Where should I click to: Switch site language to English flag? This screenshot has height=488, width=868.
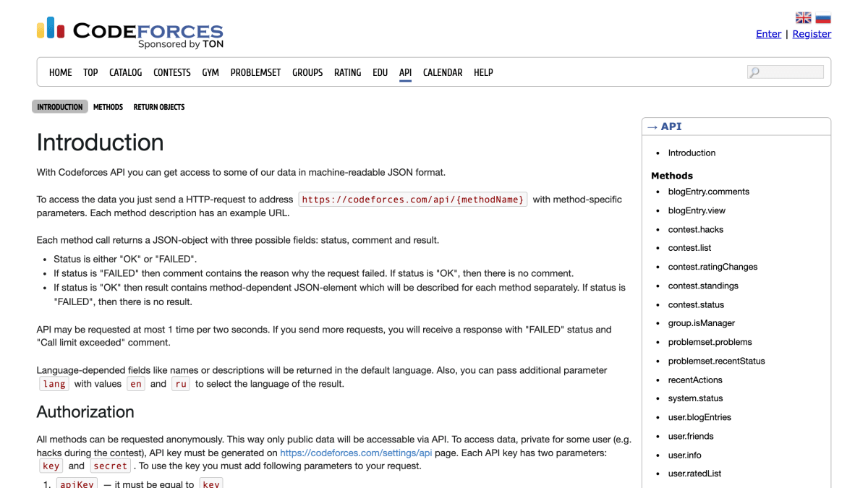803,17
